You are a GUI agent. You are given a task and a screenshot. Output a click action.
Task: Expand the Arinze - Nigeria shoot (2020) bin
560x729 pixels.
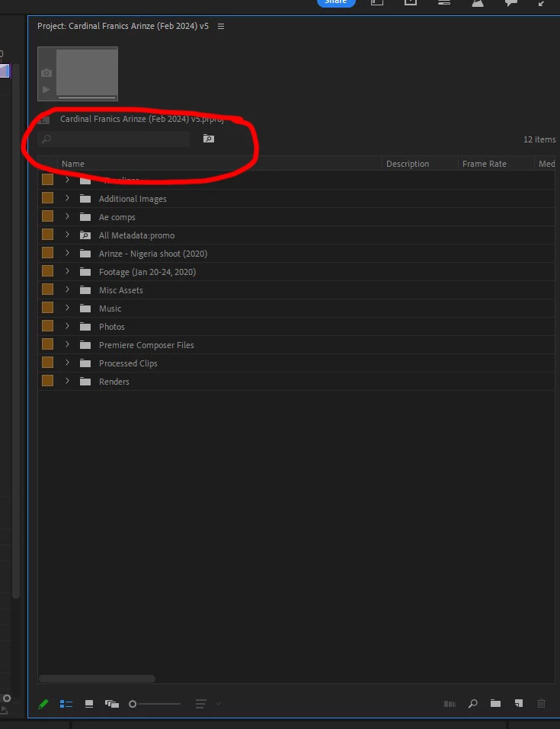coord(68,253)
